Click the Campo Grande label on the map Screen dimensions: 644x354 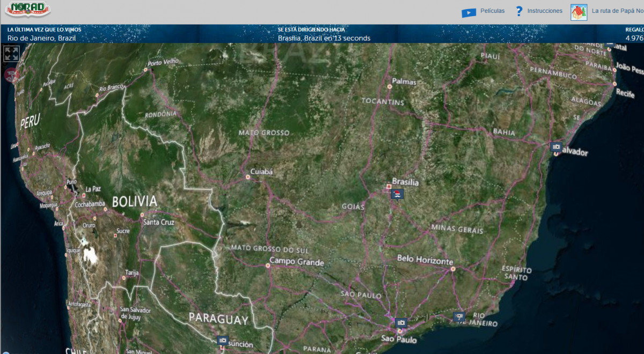(296, 263)
